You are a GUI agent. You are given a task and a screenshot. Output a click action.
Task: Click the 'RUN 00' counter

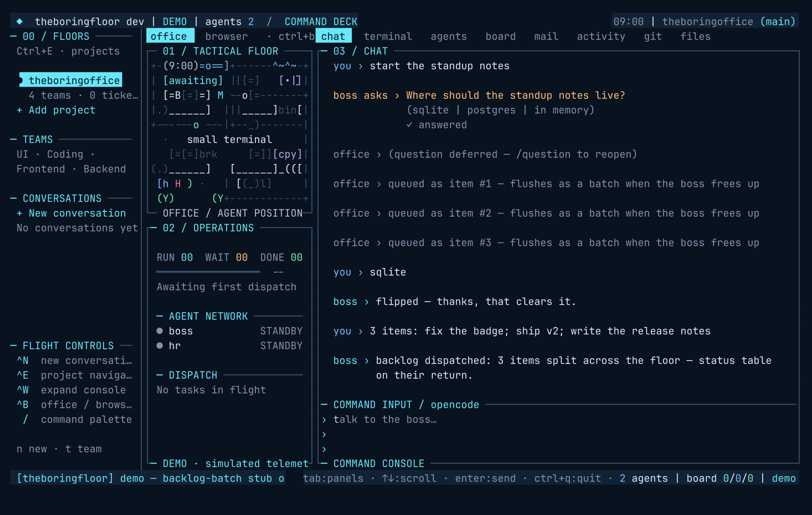coord(175,257)
